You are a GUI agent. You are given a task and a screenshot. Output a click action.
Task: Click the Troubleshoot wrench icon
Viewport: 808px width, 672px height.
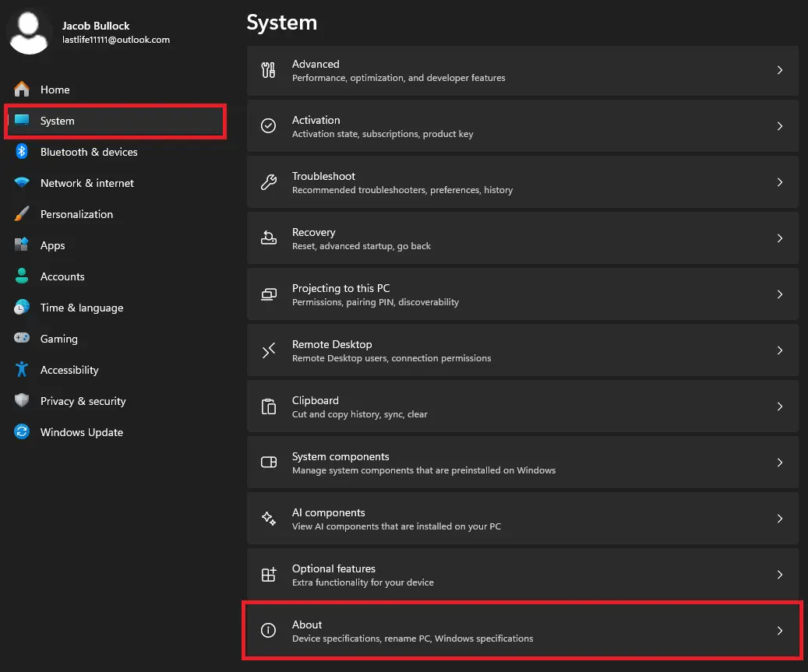point(269,182)
